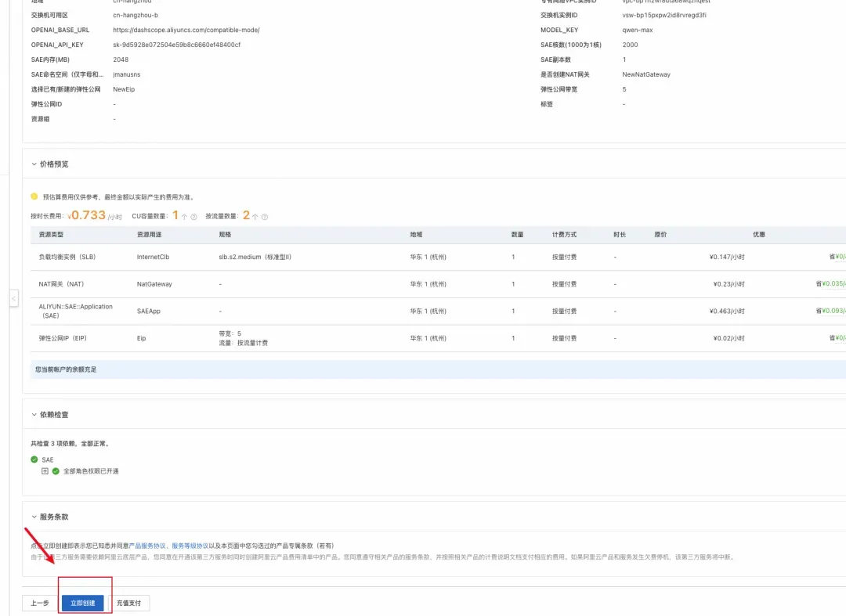The image size is (846, 616).
Task: Click the slb.s2.medium specification cell
Action: click(x=255, y=257)
